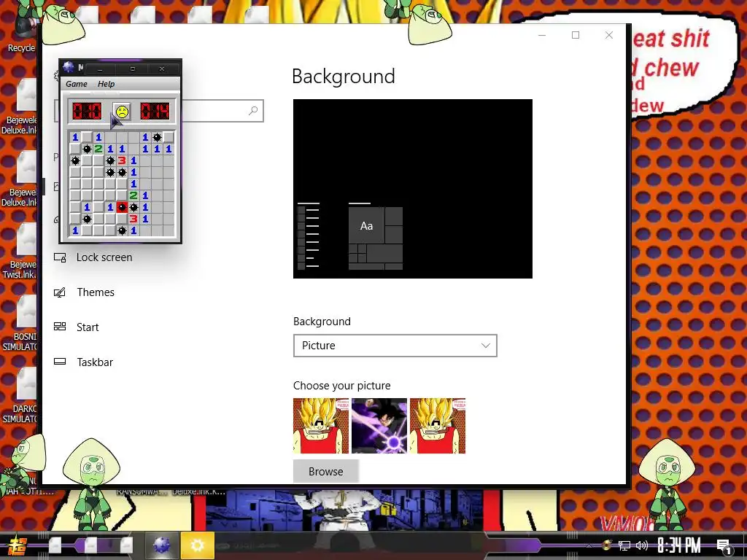Maximize the Settings window
This screenshot has height=560, width=747.
point(576,35)
